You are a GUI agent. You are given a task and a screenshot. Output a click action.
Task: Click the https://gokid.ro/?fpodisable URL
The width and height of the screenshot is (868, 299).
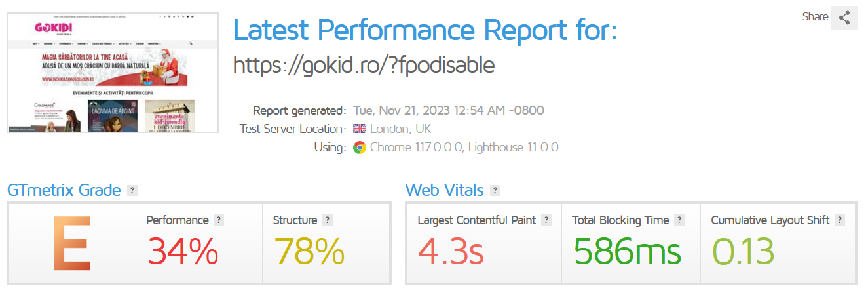pyautogui.click(x=364, y=64)
